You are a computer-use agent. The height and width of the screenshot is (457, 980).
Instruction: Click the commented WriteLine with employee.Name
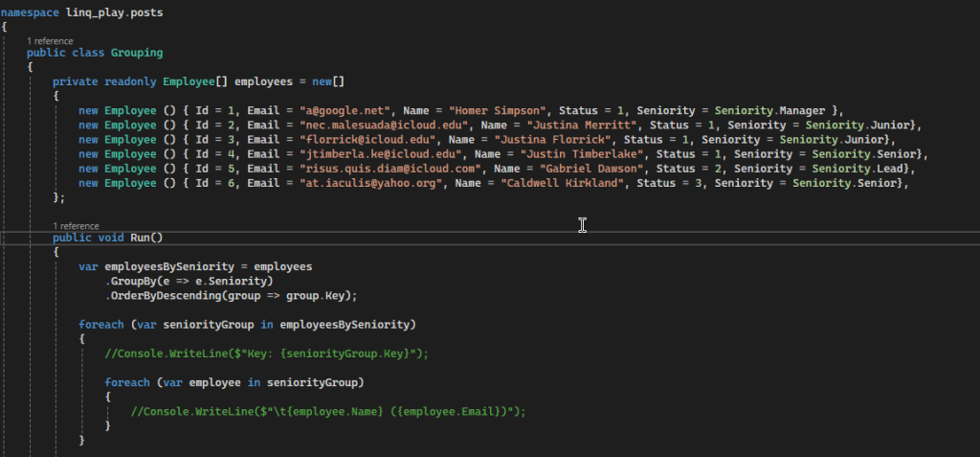tap(328, 411)
